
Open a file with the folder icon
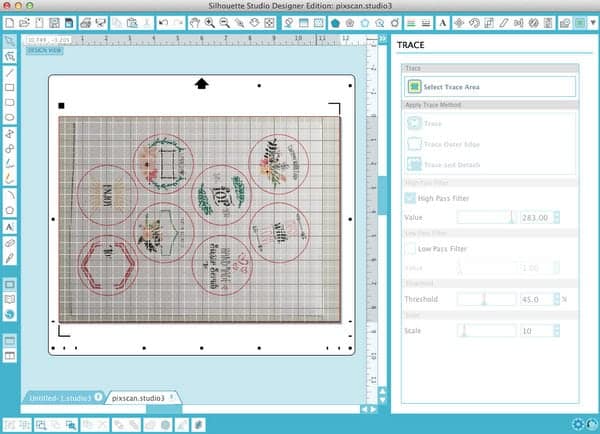pyautogui.click(x=24, y=23)
